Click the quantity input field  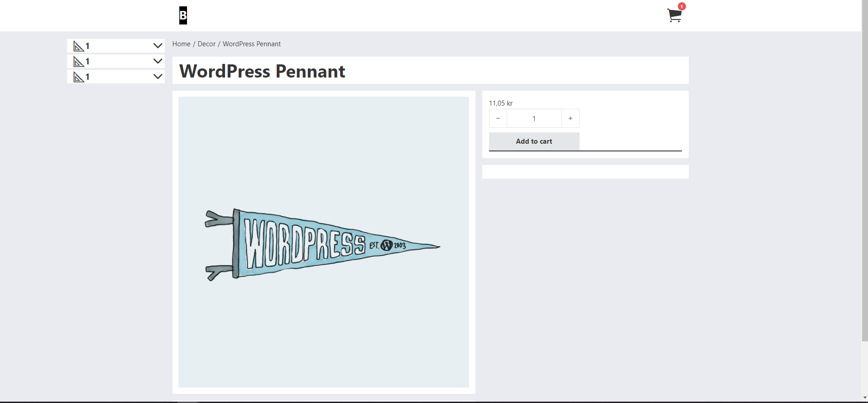point(534,118)
